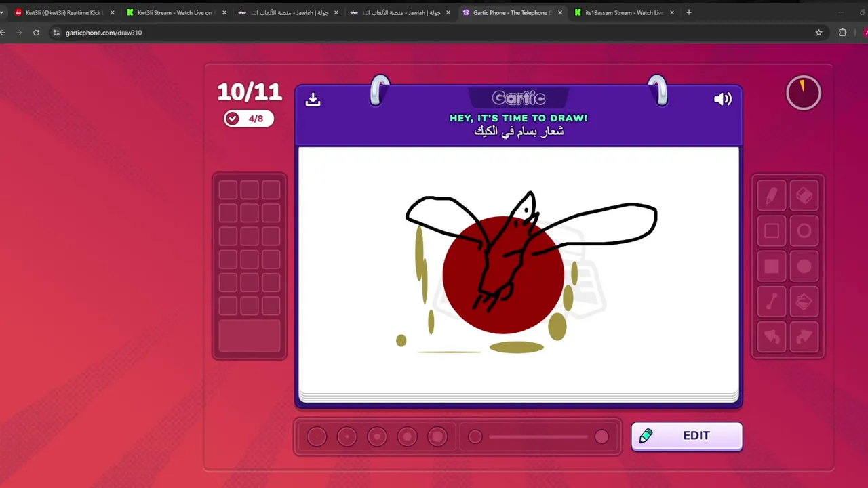Viewport: 868px width, 488px height.
Task: Click the opacity slider handle
Action: pos(601,437)
